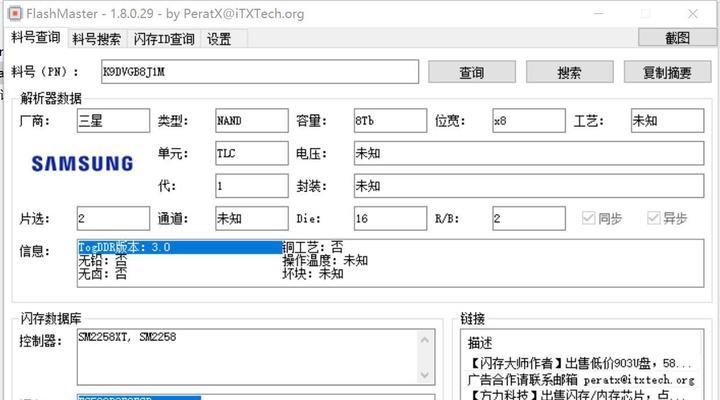Image resolution: width=720 pixels, height=400 pixels.
Task: Open the 闪存大师作者 出售低价903U盘 link
Action: point(581,364)
